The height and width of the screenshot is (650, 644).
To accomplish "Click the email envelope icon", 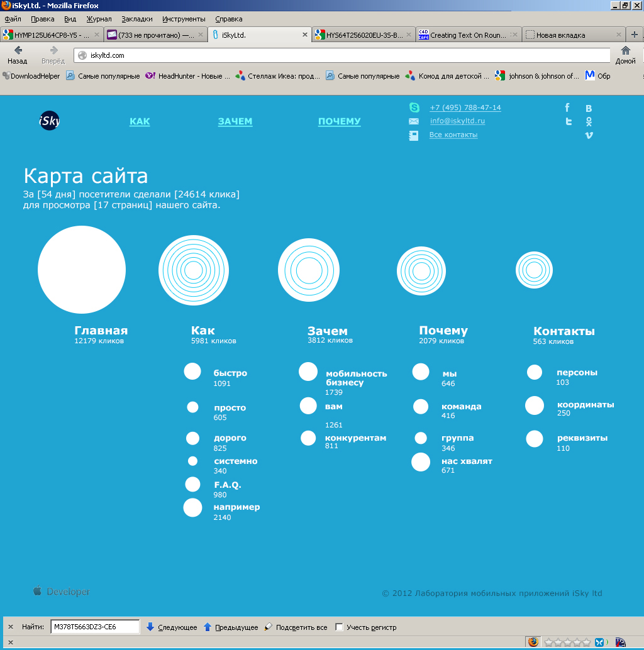I will point(414,121).
